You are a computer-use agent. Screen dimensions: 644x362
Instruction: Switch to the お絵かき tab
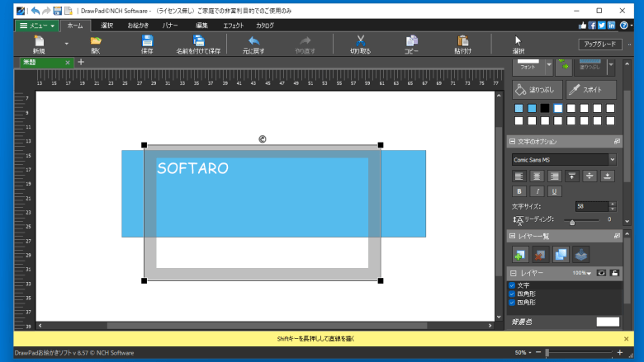click(x=138, y=26)
